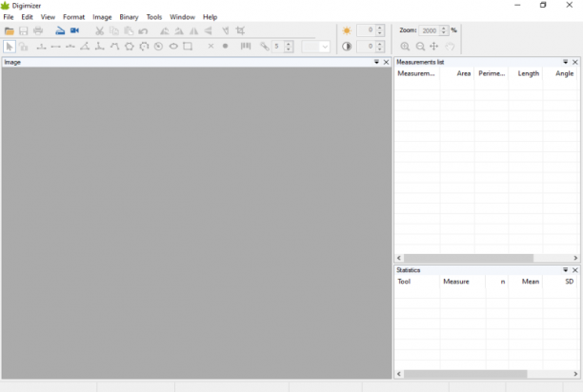Increase the zoom percentage stepper
The image size is (583, 392).
pos(444,28)
